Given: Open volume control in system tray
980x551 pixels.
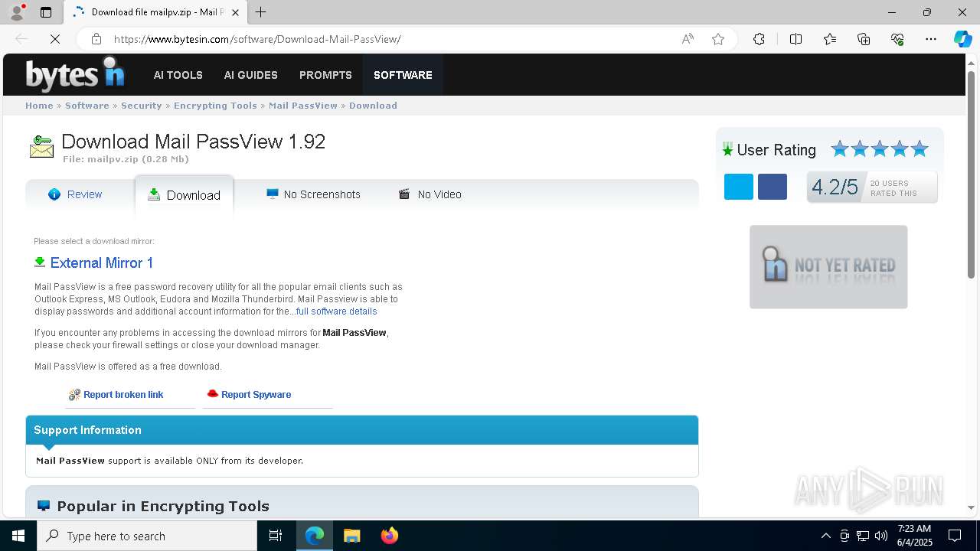Looking at the screenshot, I should [x=881, y=536].
